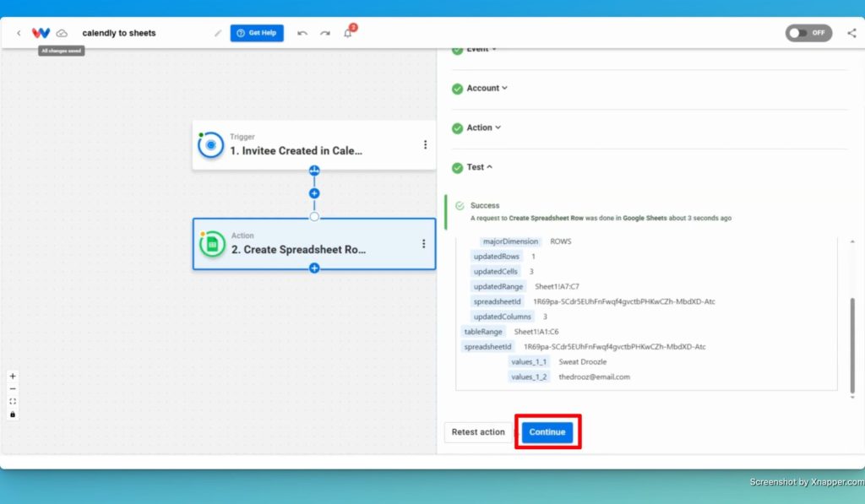Click the split path icon under trigger

(x=314, y=171)
